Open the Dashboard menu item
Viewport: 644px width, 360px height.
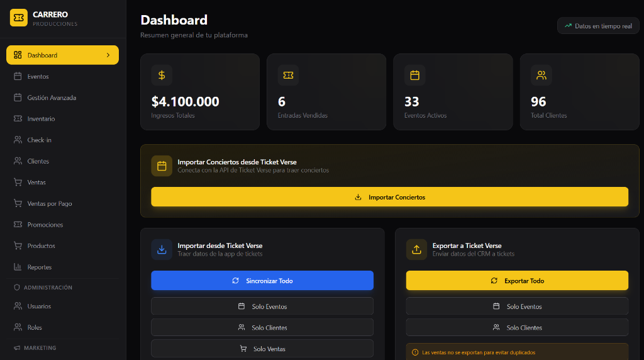pos(62,55)
